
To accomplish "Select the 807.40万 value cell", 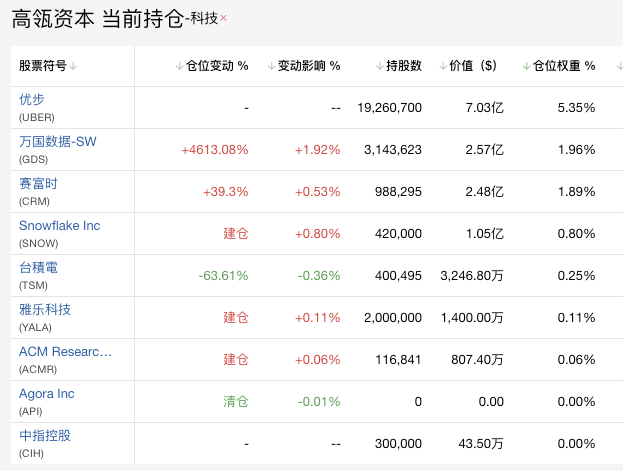I will click(477, 360).
